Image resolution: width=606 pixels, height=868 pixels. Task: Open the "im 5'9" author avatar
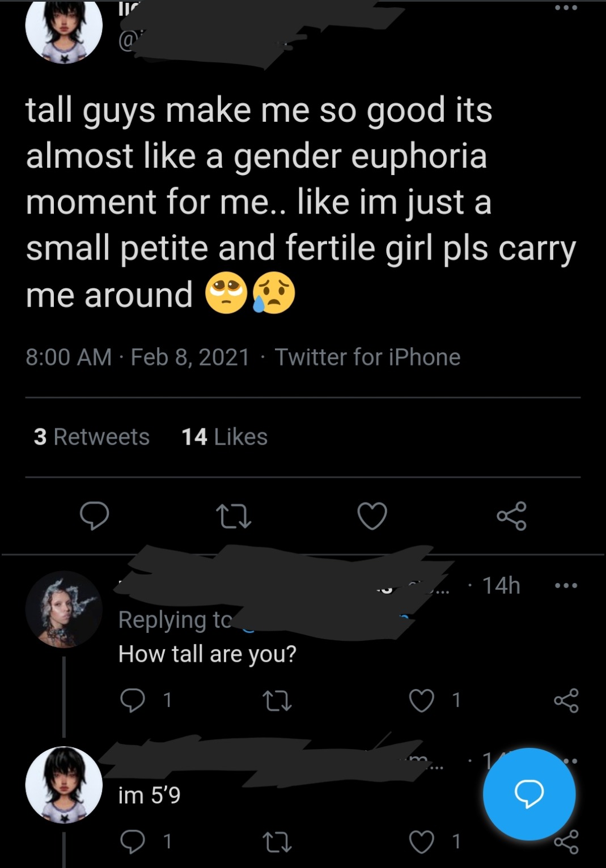63,785
